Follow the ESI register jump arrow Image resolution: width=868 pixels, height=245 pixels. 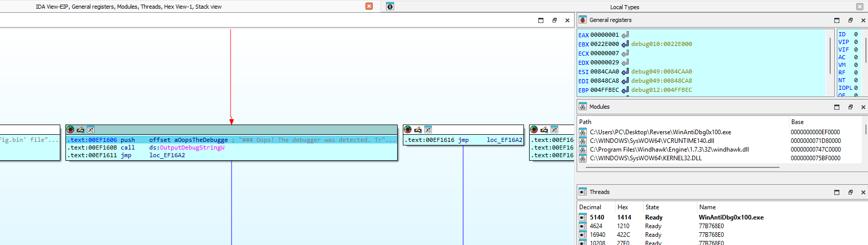[625, 71]
